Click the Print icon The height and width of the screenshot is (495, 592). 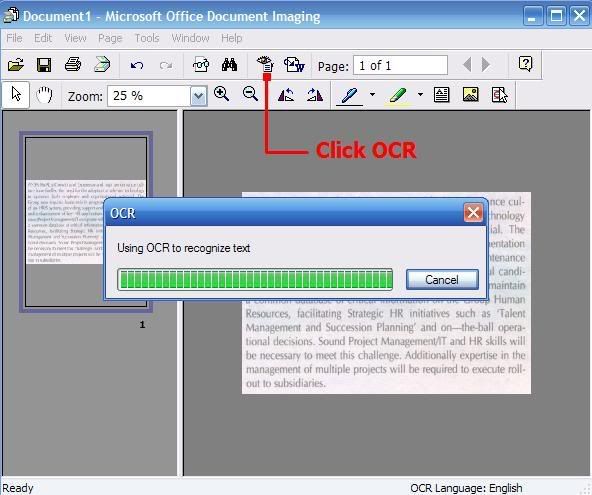click(x=72, y=65)
